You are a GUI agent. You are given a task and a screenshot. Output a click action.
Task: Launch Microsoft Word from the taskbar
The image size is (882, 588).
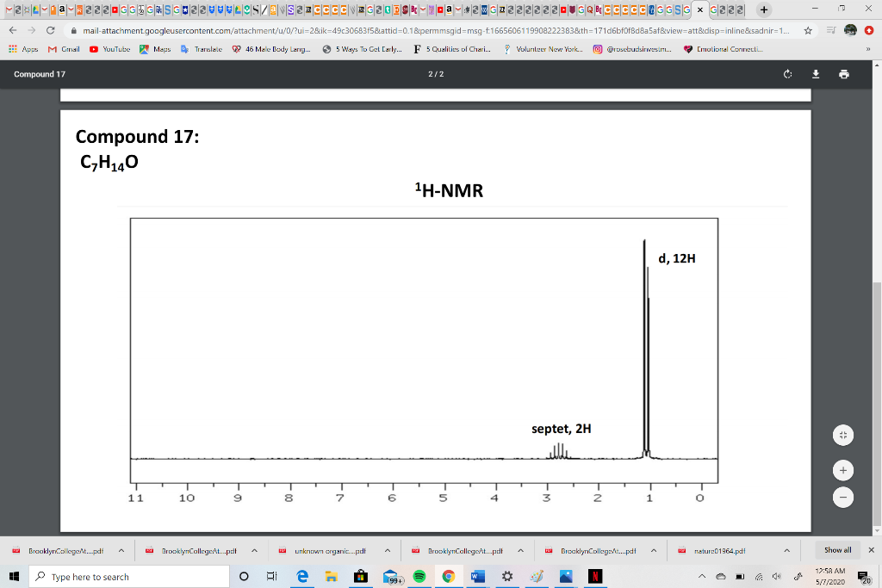(476, 575)
